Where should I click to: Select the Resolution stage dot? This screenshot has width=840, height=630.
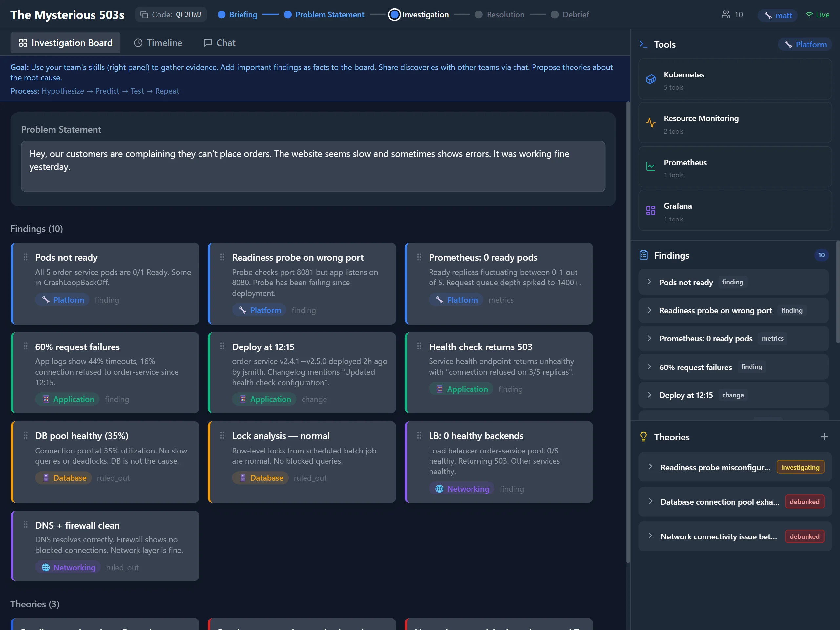pos(478,15)
